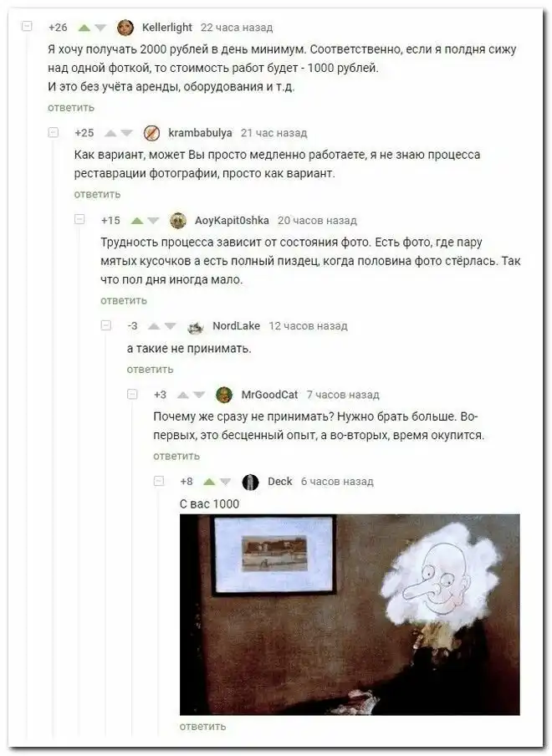Collapse the NordLake reply branch
Screen dimensions: 552x756
106,325
